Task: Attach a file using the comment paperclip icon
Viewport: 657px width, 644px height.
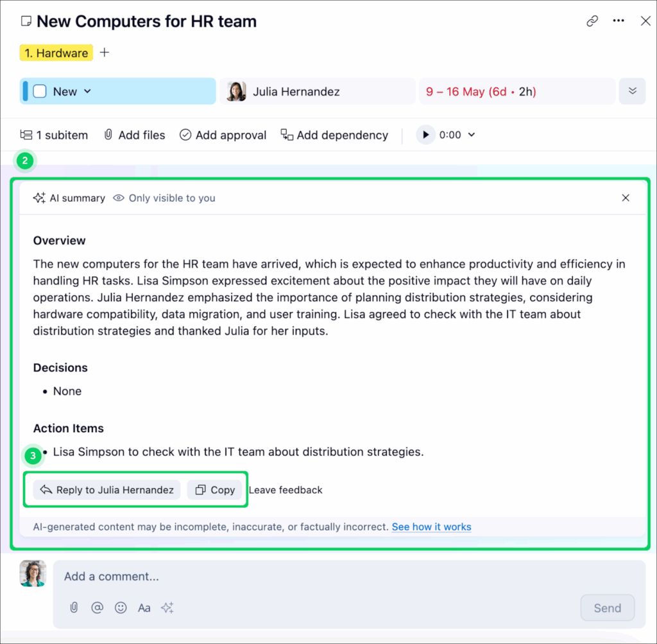Action: click(x=74, y=607)
